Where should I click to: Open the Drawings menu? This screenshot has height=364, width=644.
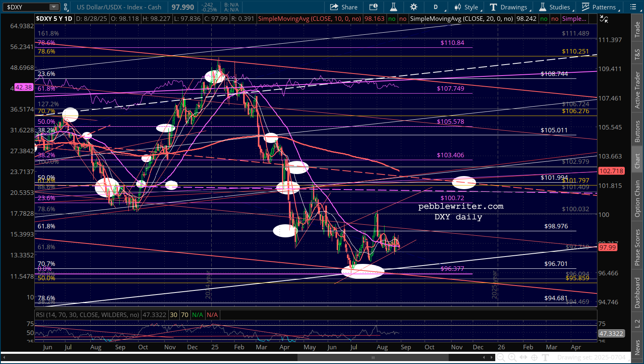tap(509, 7)
